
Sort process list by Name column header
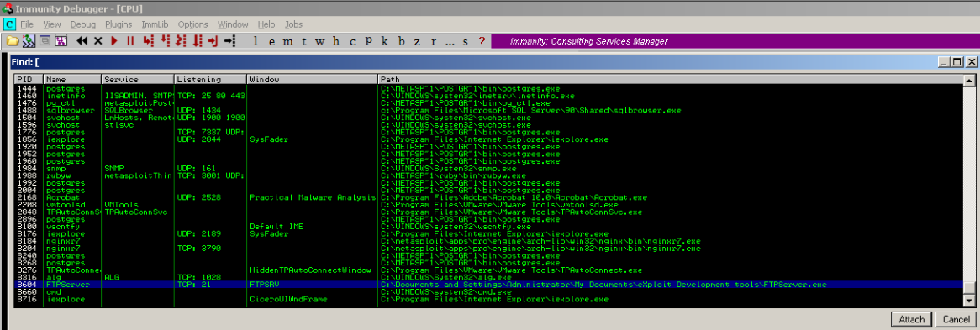coord(72,80)
